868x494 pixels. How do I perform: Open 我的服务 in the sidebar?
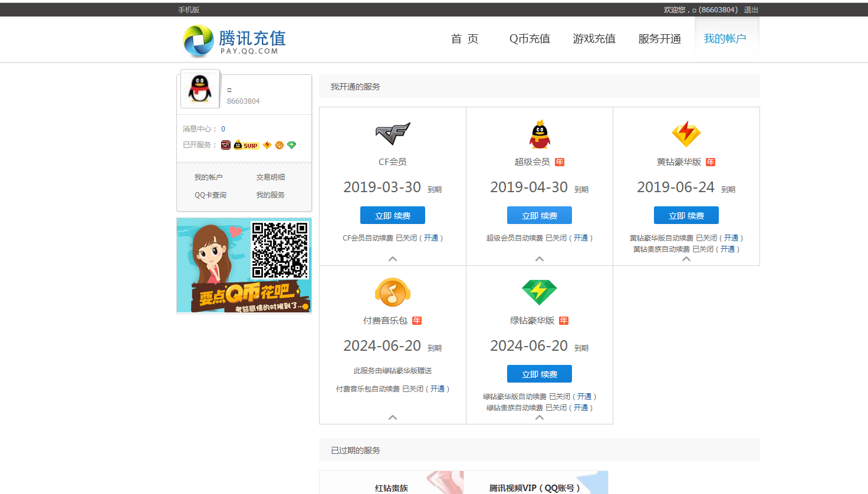tap(271, 195)
